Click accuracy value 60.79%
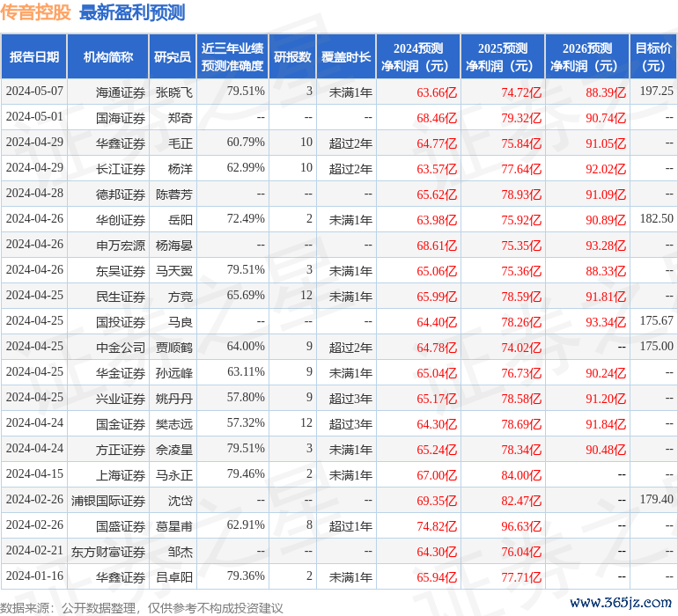Screen dimensions: 678x616 246,143
